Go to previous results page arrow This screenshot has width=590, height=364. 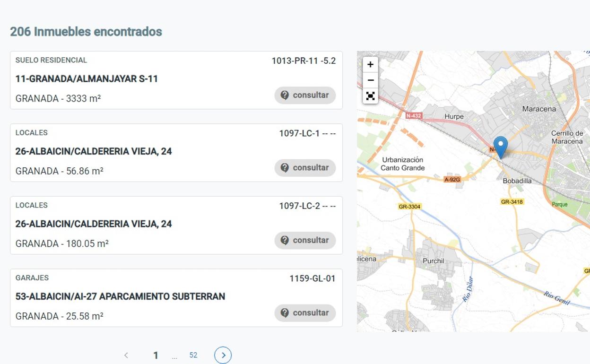point(126,355)
